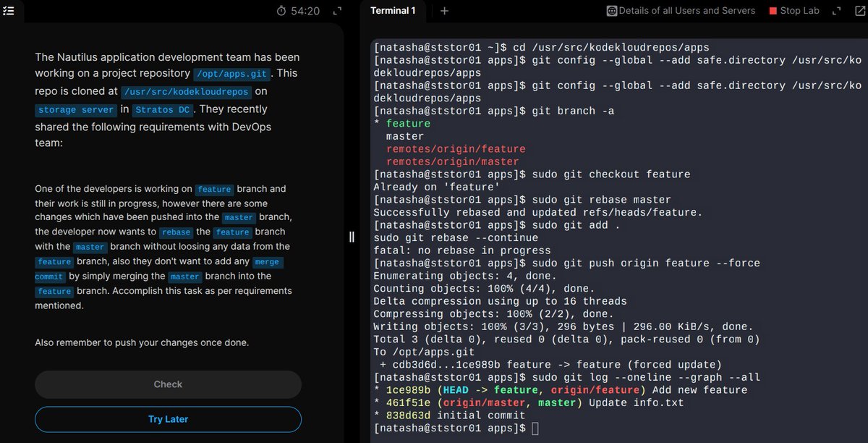Click commit hash 1ce989b in git log

[408, 390]
